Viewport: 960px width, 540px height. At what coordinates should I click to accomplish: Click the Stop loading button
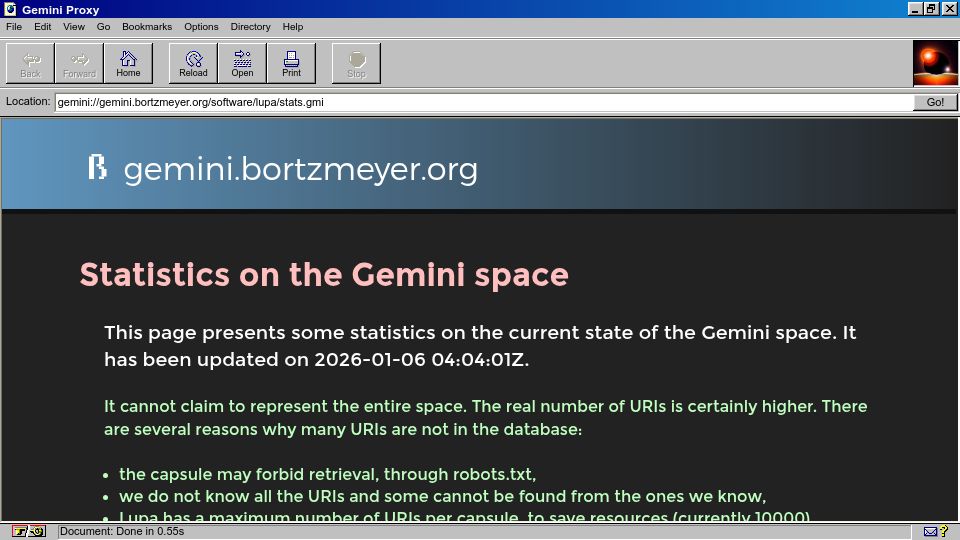point(356,63)
